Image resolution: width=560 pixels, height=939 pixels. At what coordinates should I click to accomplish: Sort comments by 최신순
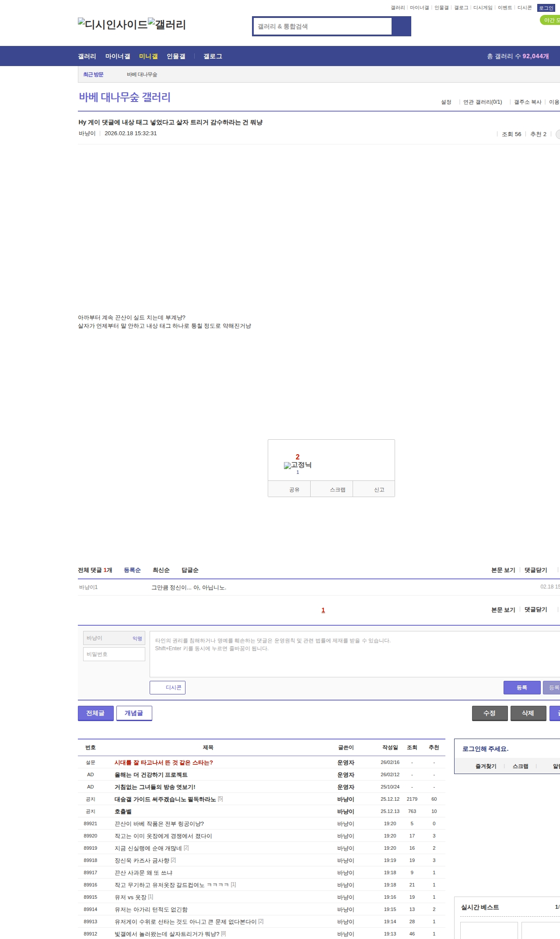(x=161, y=570)
